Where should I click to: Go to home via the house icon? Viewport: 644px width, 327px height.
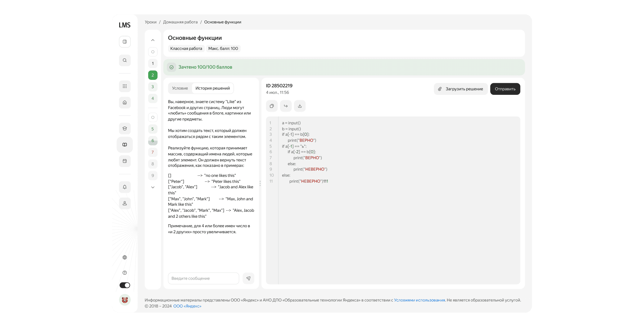[125, 103]
